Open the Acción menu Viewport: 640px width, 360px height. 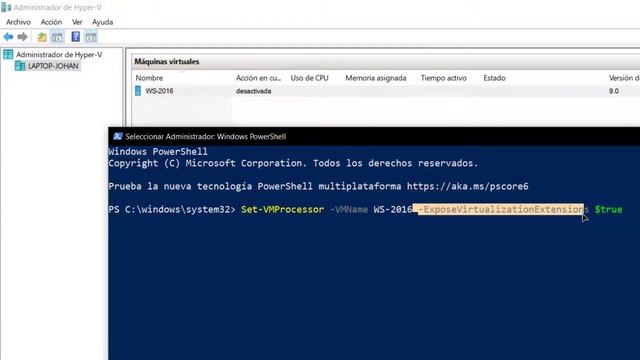51,22
